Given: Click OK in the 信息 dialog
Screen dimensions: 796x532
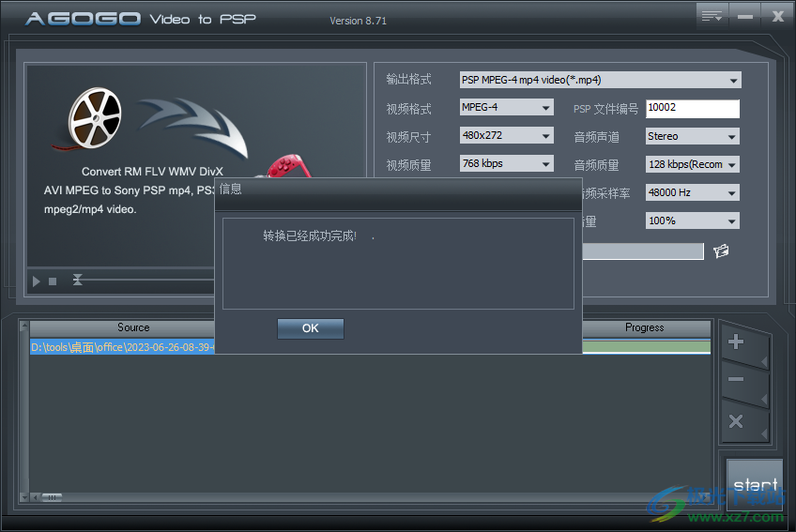Looking at the screenshot, I should tap(310, 328).
